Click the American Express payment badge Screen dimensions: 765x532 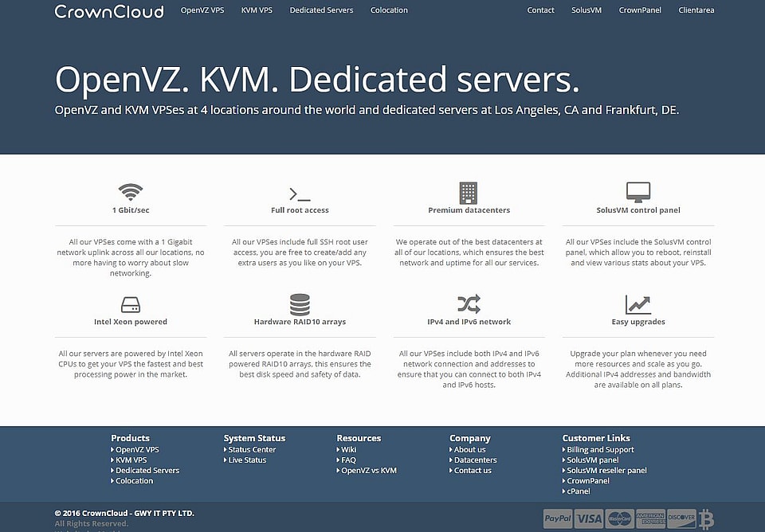pos(650,518)
